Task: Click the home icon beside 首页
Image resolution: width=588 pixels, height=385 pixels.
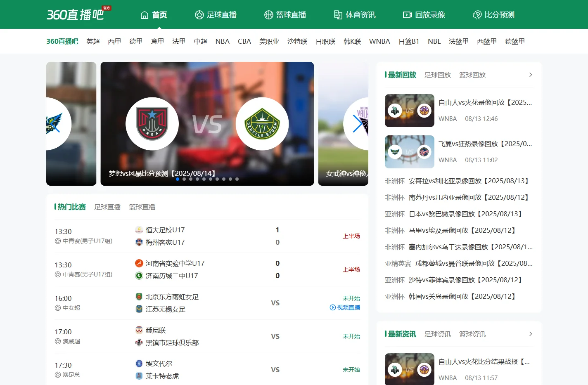Action: click(x=145, y=15)
